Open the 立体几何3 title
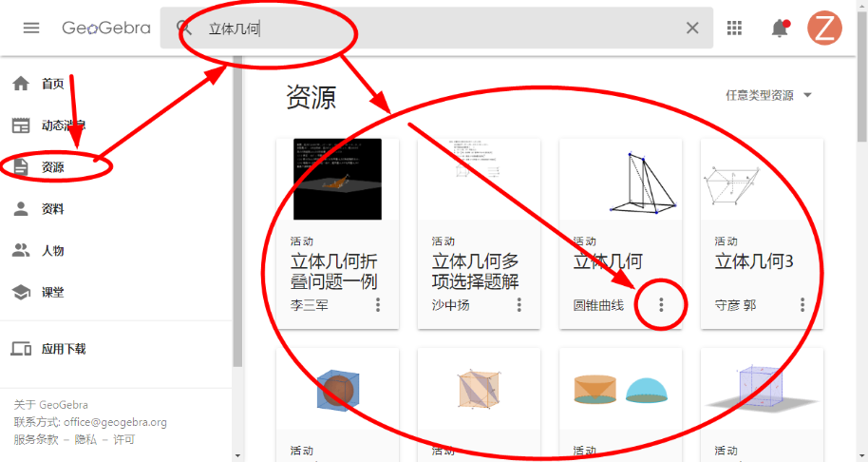 click(754, 260)
